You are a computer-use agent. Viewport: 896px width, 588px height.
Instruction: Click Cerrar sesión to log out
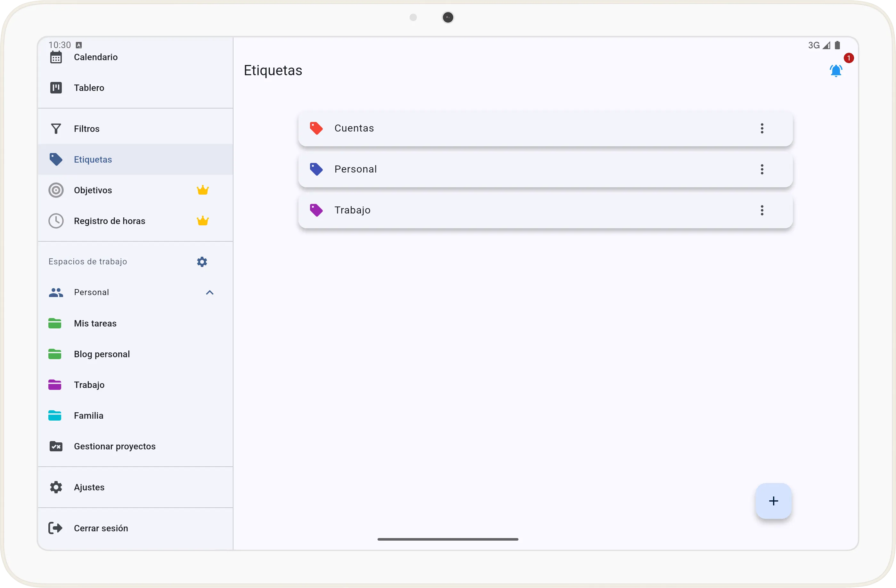[101, 528]
